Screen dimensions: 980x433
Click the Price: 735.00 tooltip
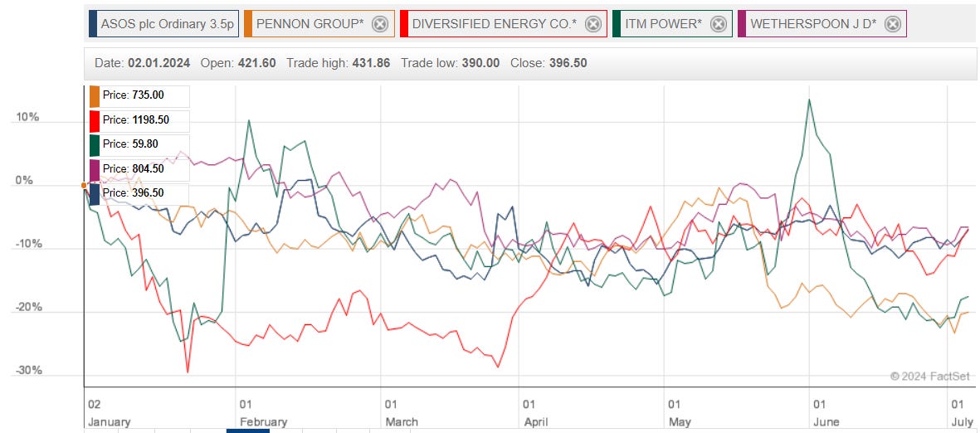point(139,95)
